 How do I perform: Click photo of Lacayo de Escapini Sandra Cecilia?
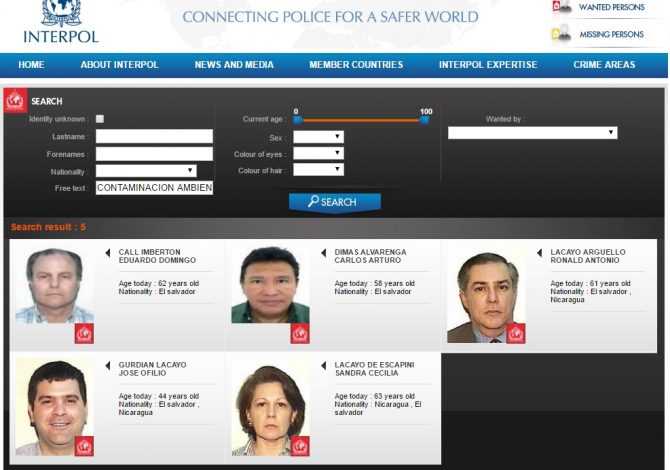(x=270, y=408)
